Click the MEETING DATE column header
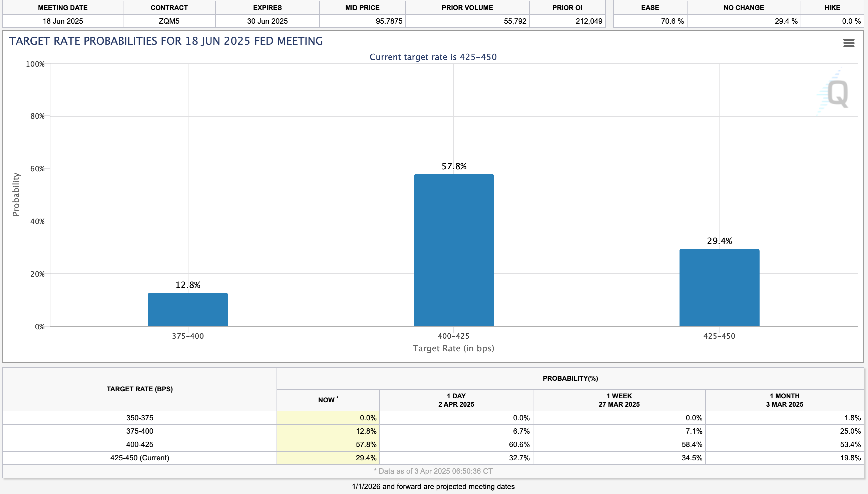This screenshot has height=494, width=868. coord(62,7)
